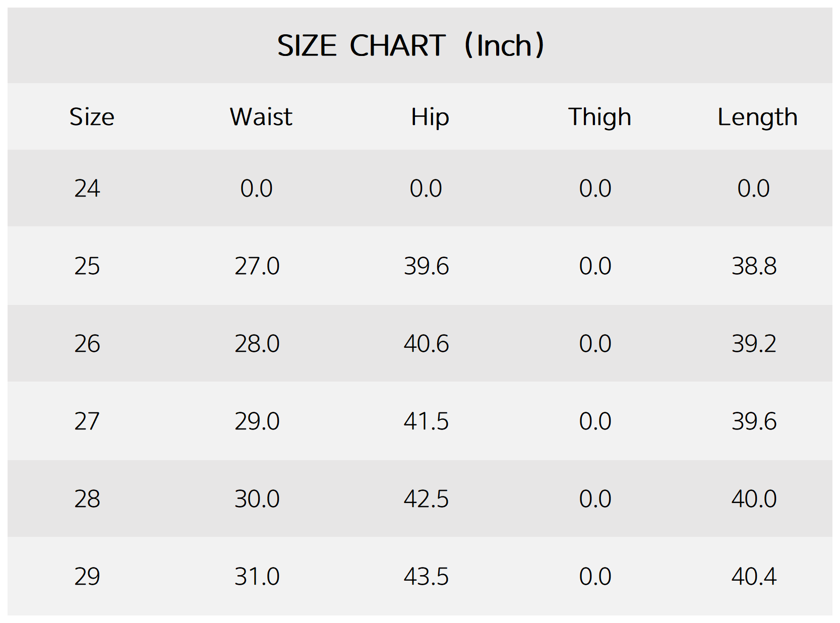Select the 40.6 hip measurement
The width and height of the screenshot is (840, 623).
[x=426, y=344]
